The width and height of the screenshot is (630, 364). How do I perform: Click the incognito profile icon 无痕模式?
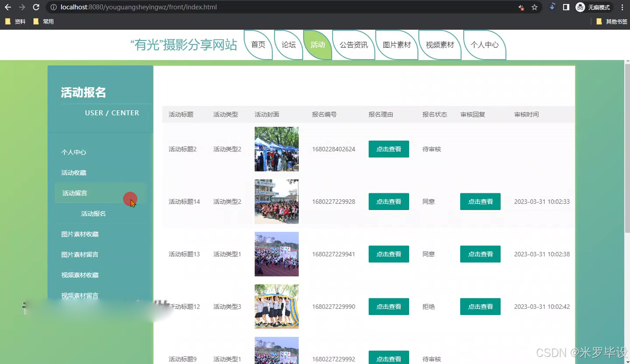tap(593, 7)
